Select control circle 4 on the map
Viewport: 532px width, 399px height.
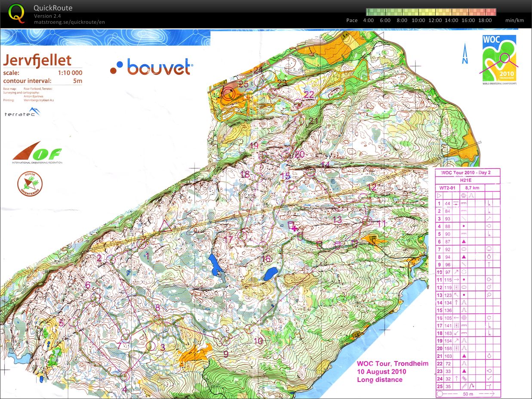pos(125,376)
